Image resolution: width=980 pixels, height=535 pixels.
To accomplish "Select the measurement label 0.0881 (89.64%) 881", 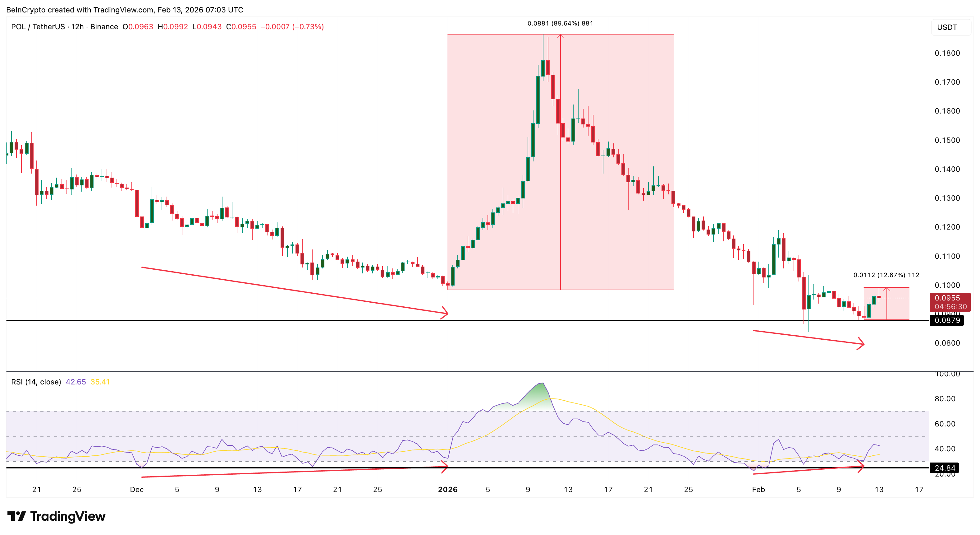I will [x=559, y=24].
